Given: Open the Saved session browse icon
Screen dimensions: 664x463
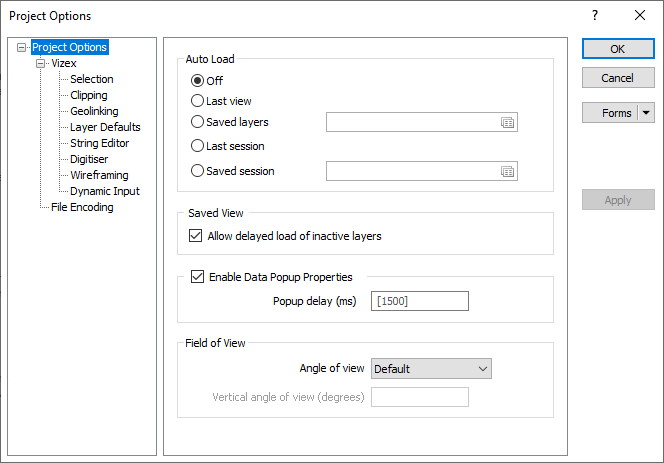Looking at the screenshot, I should 507,171.
